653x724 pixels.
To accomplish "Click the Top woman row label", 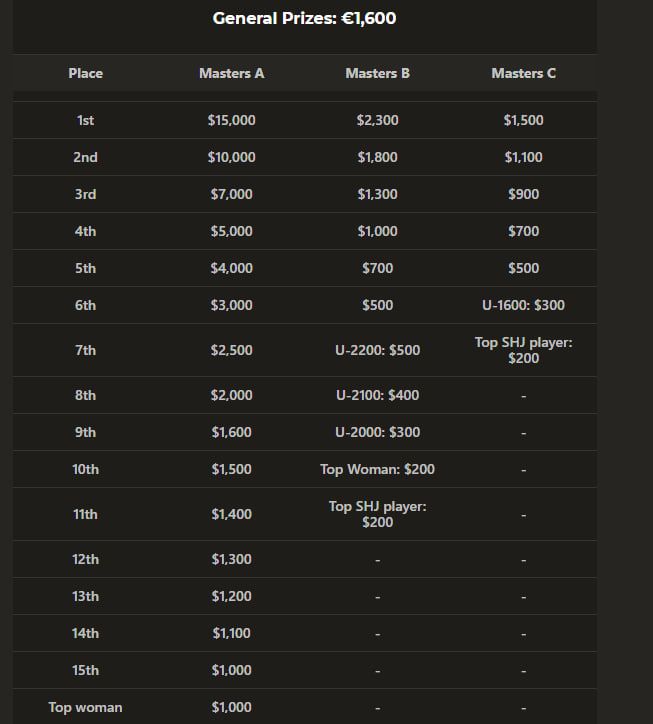I will tap(85, 707).
